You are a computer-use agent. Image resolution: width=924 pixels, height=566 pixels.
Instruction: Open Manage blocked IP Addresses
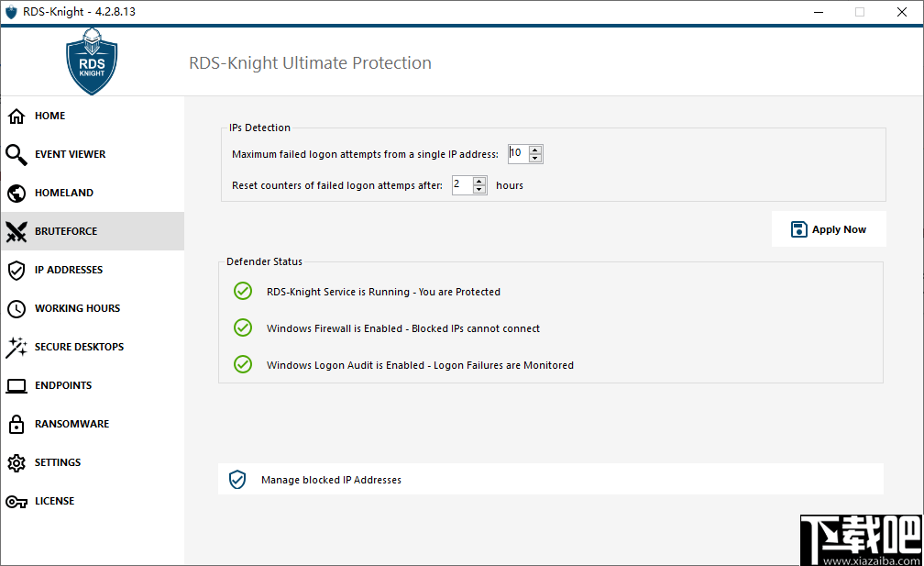point(331,480)
